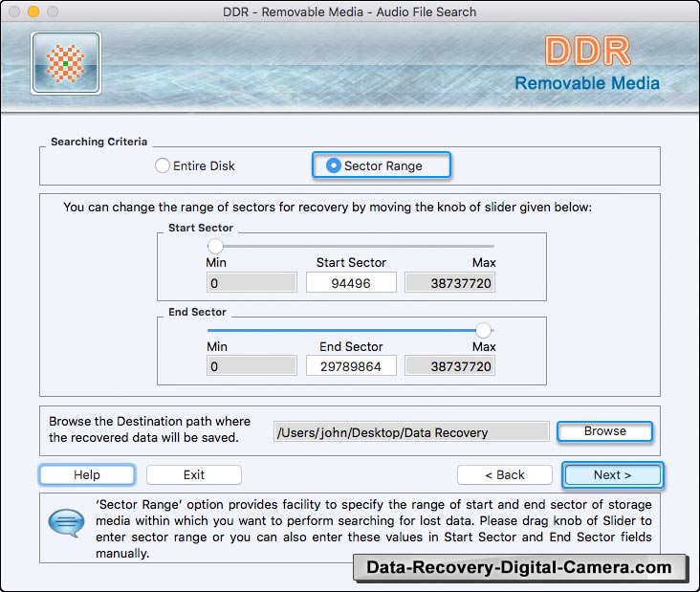The width and height of the screenshot is (700, 592).
Task: Click the 'Sector Range' option description text
Action: coord(374,529)
